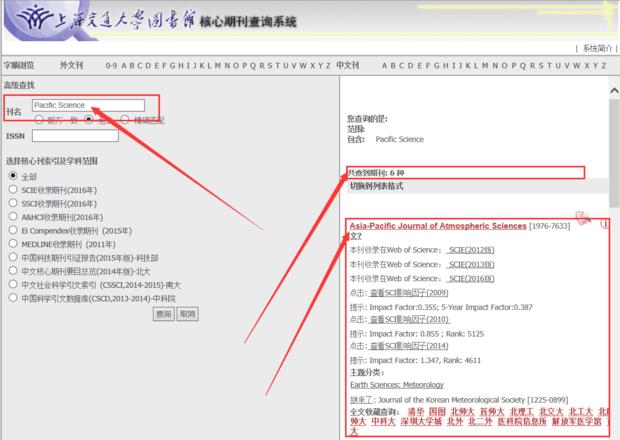The image size is (620, 440).
Task: Open the 字顺浏览 tab
Action: pyautogui.click(x=19, y=65)
